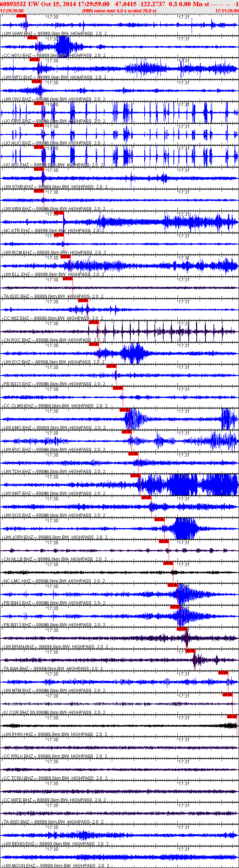Image resolution: width=239 pixels, height=868 pixels.
Task: Click the RMS noise scaling note
Action: click(119, 11)
